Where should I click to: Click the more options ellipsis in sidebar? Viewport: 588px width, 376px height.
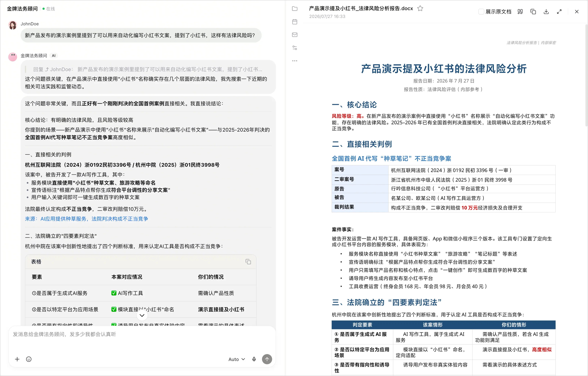(295, 61)
